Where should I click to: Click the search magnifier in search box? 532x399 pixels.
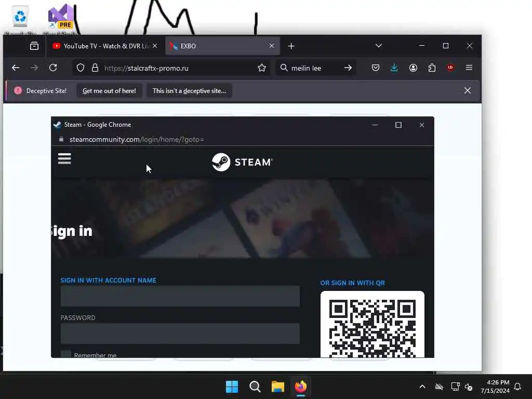tap(284, 68)
